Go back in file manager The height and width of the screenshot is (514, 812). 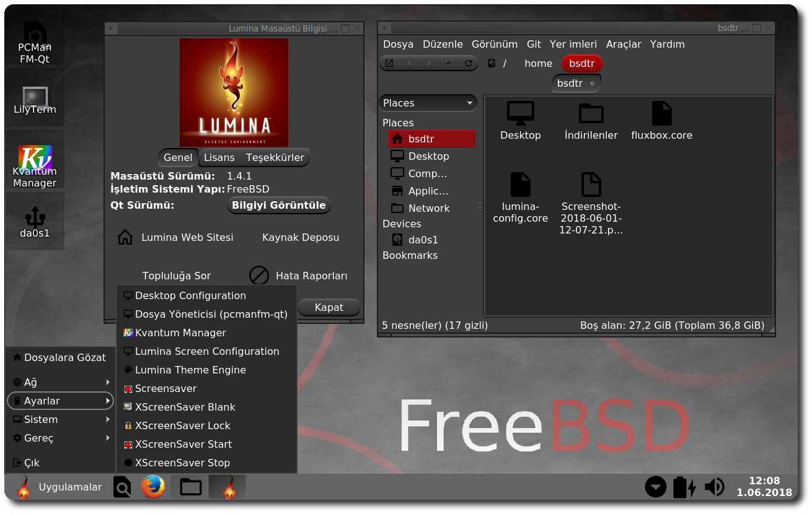(409, 63)
